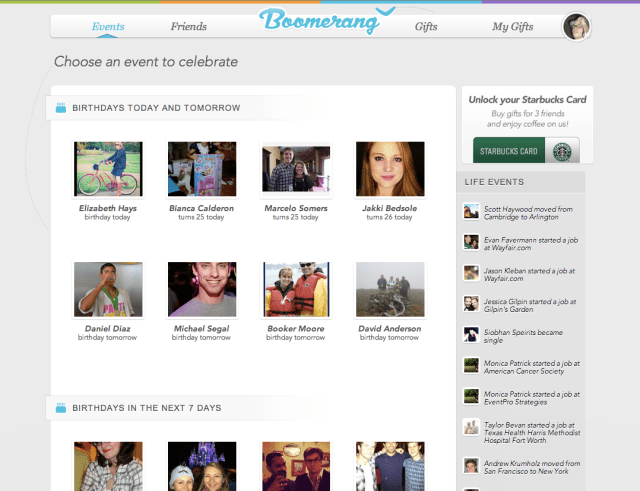The width and height of the screenshot is (640, 491).
Task: Open 'Evan Favermann started a job at Wayfair.com'
Action: pos(531,244)
